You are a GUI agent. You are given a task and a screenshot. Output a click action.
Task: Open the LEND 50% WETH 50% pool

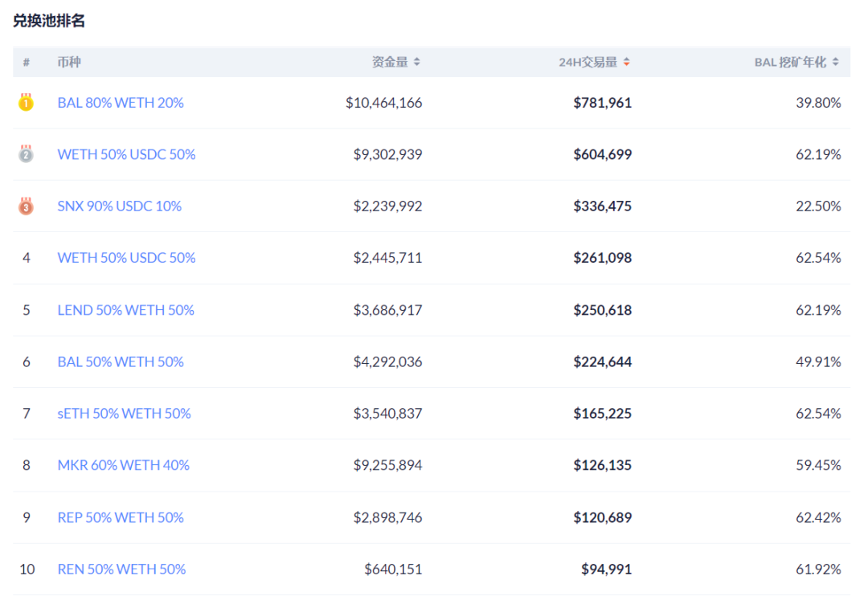[x=125, y=310]
